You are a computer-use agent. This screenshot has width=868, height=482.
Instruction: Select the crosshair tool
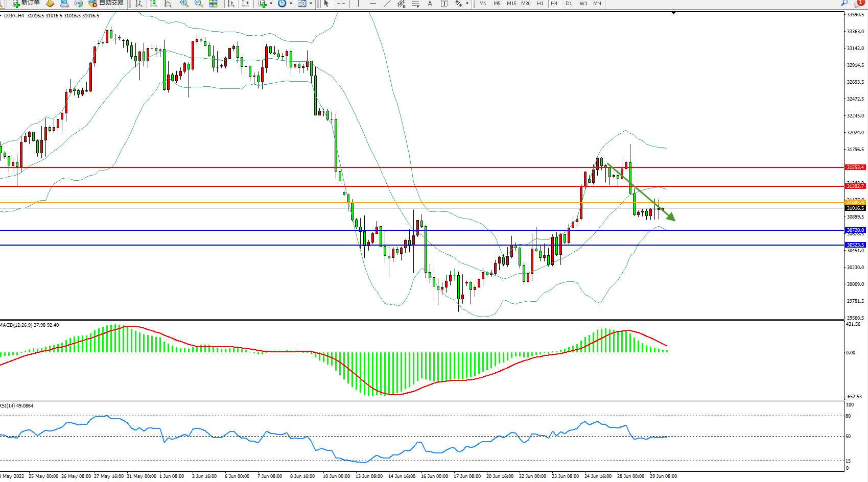click(x=341, y=4)
